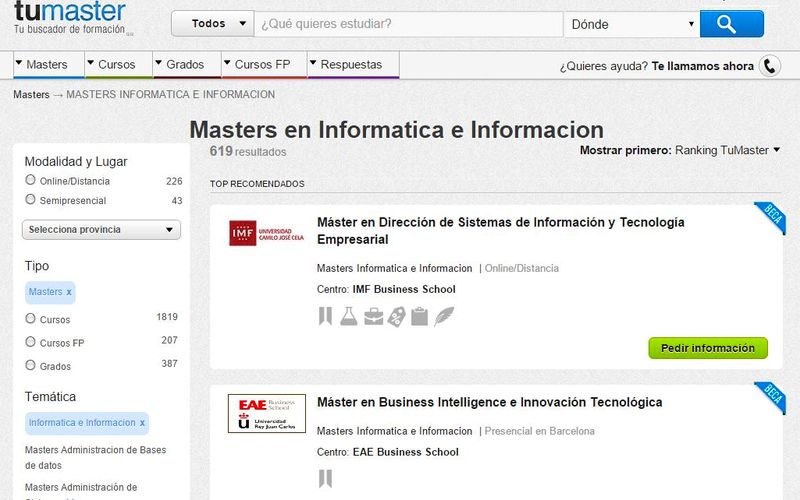Open the Cursos navigation menu
Screen dimensions: 800x500
[118, 65]
